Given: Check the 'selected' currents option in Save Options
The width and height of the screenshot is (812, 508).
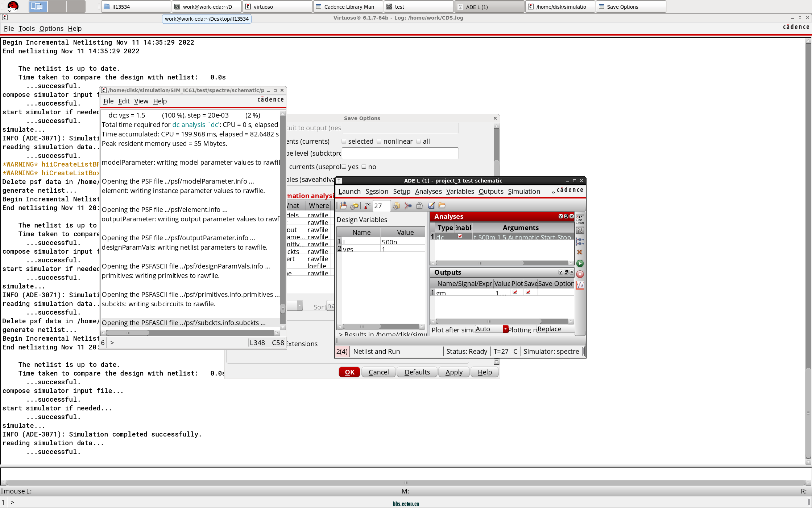Looking at the screenshot, I should click(x=344, y=142).
